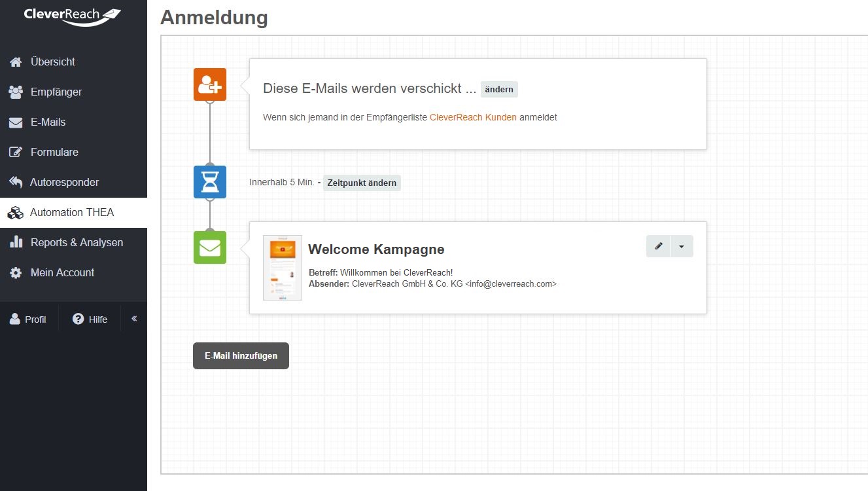Click the Formulare edit icon
Viewport: 868px width, 491px height.
pyautogui.click(x=16, y=153)
